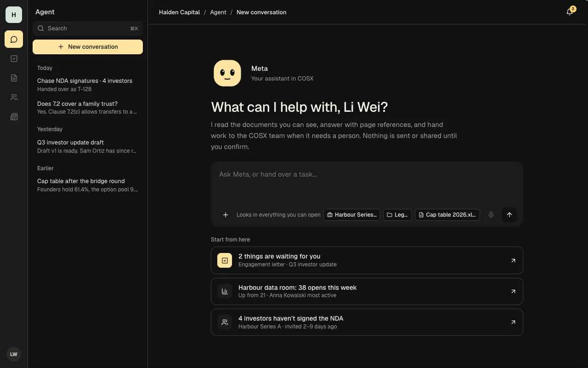Select the Cap table 2026 file chip
Viewport: 588px width, 368px height.
pyautogui.click(x=447, y=215)
